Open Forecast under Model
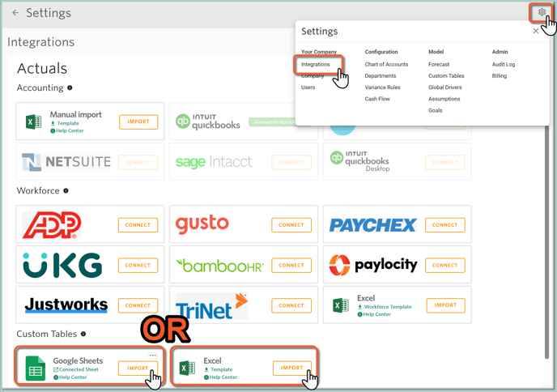This screenshot has height=392, width=557. [x=439, y=64]
